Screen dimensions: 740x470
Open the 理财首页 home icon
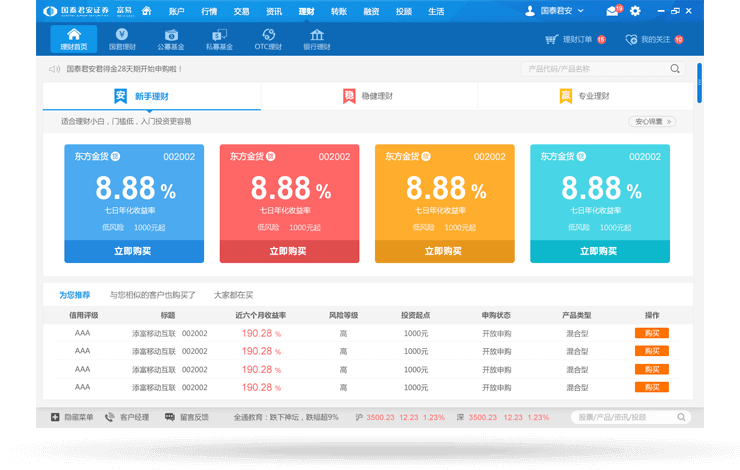73,39
